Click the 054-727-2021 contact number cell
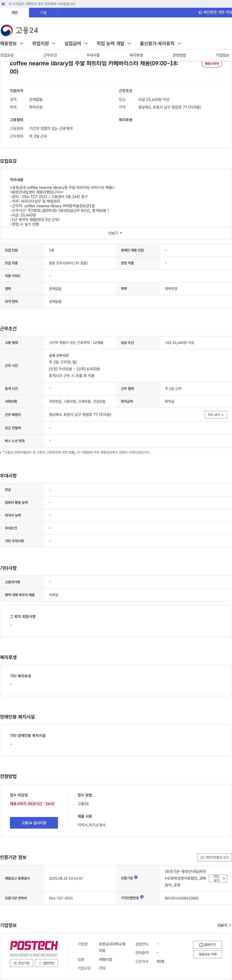The width and height of the screenshot is (232, 980). (x=61, y=898)
